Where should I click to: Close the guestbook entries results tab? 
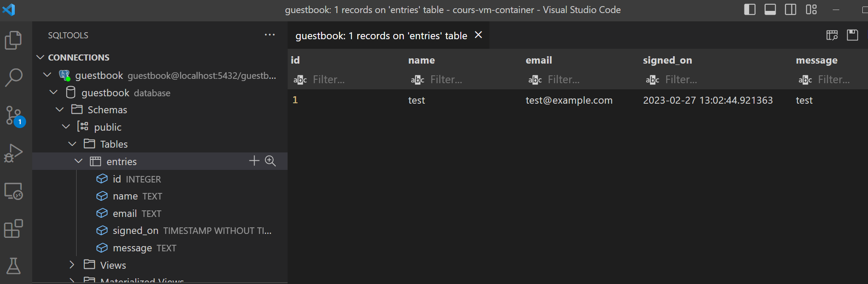click(x=478, y=35)
